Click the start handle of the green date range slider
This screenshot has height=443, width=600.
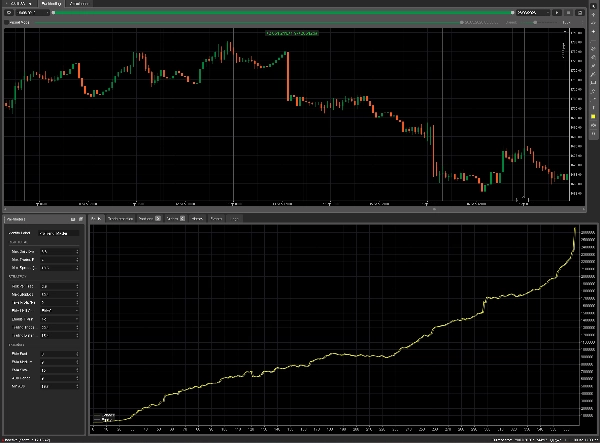[53, 13]
